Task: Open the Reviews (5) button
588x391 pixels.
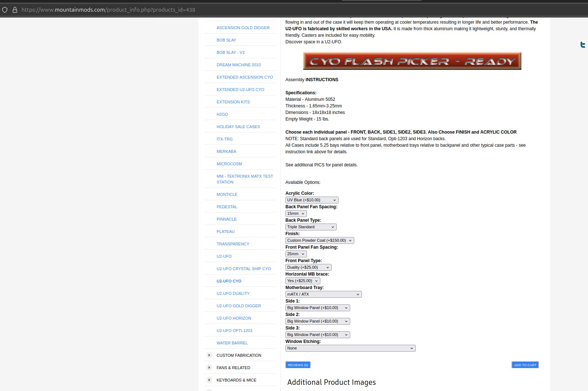Action: pyautogui.click(x=298, y=365)
